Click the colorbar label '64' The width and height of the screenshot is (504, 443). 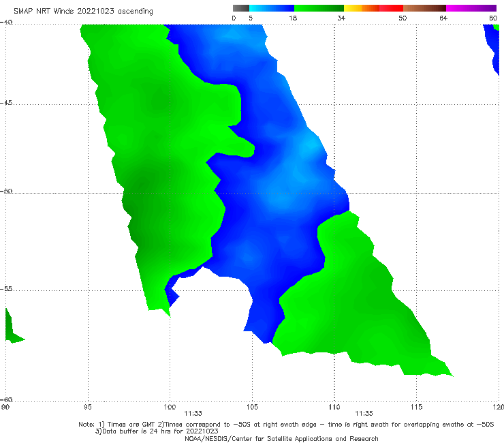tap(443, 18)
